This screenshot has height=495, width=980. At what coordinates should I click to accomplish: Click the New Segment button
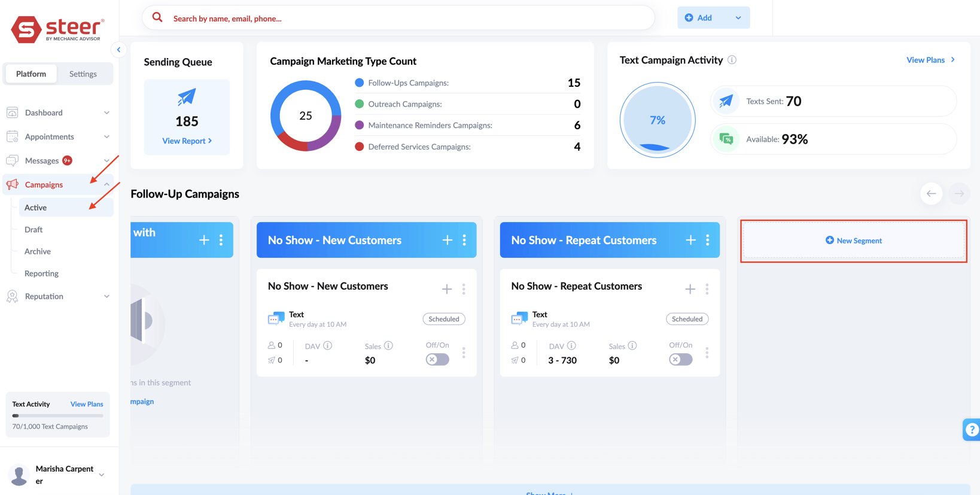[853, 241]
